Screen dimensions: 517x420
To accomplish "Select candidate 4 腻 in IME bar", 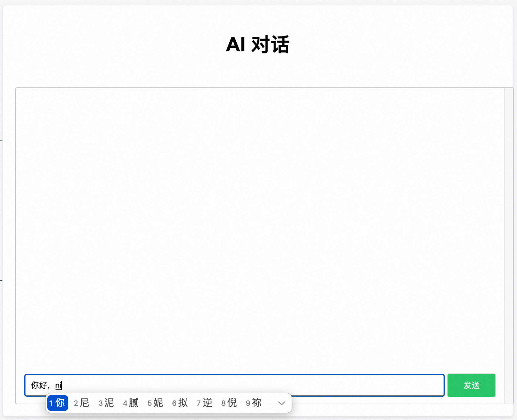I will (x=131, y=404).
